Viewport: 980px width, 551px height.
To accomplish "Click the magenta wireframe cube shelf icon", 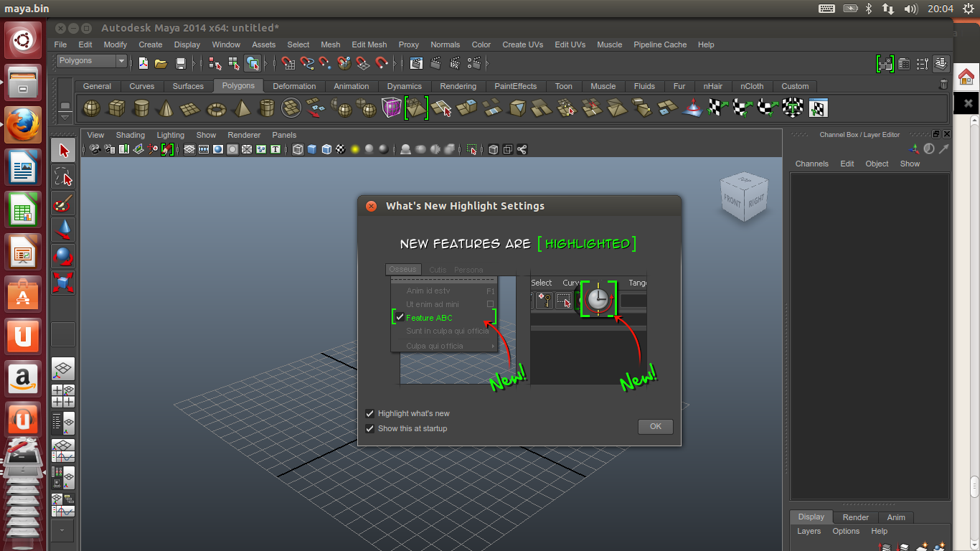I will tap(392, 108).
